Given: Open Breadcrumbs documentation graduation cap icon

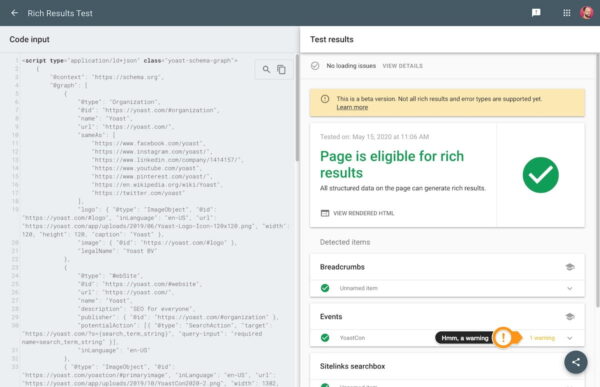Looking at the screenshot, I should click(570, 267).
